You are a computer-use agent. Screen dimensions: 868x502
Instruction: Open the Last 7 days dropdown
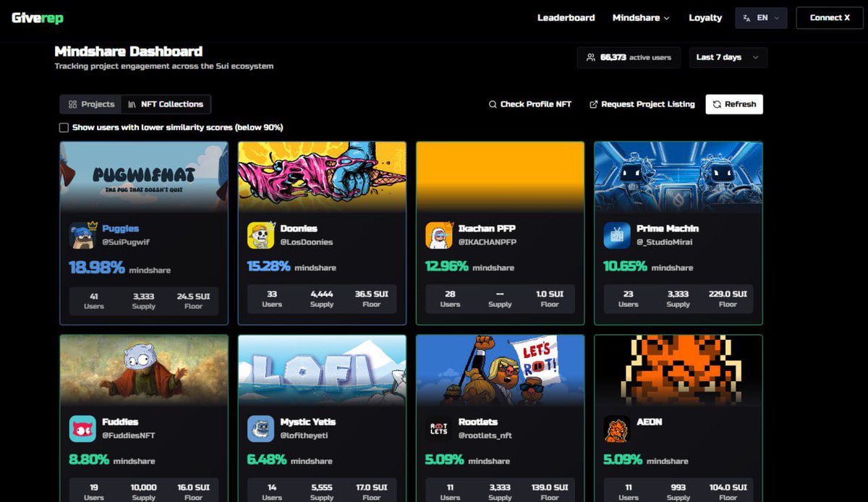(x=727, y=57)
